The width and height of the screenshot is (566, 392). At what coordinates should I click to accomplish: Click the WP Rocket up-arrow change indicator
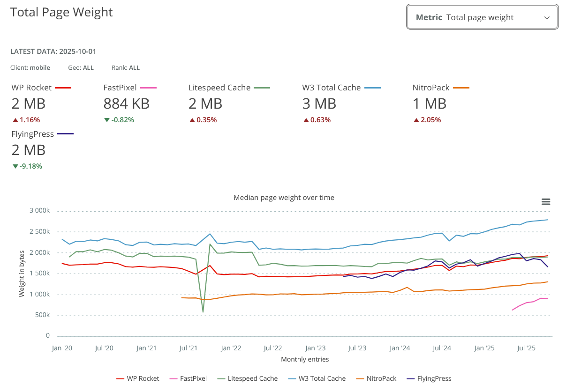coord(15,120)
